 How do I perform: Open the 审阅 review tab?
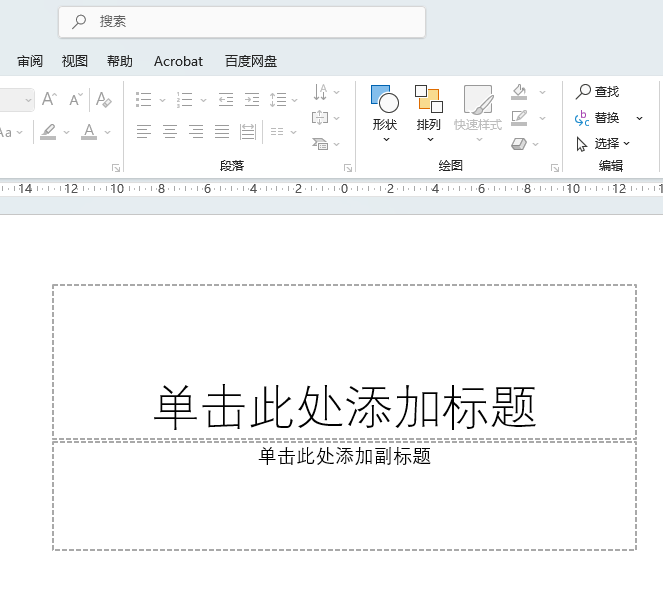point(30,61)
